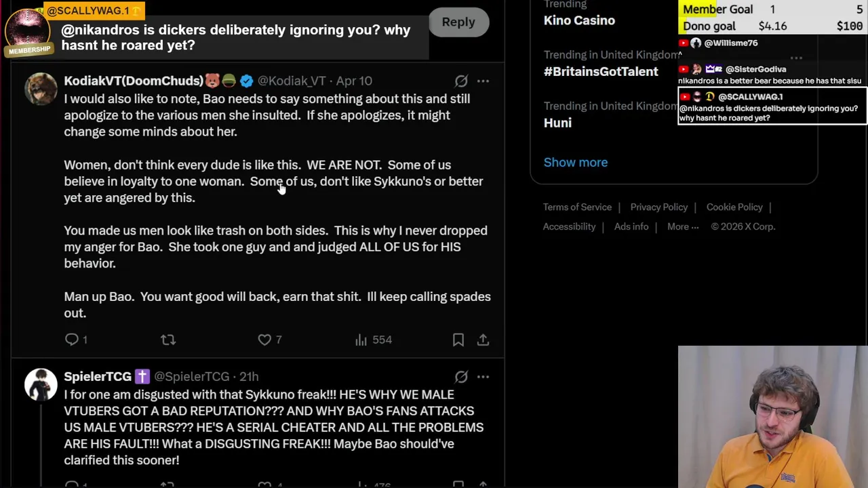Screen dimensions: 868x488
Task: Bookmark KodiakVT's tweet
Action: click(458, 340)
